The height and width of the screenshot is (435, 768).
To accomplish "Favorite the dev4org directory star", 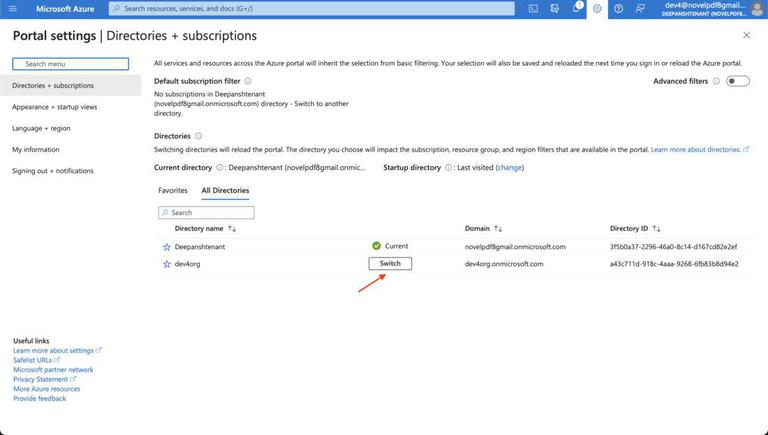I will coord(167,264).
